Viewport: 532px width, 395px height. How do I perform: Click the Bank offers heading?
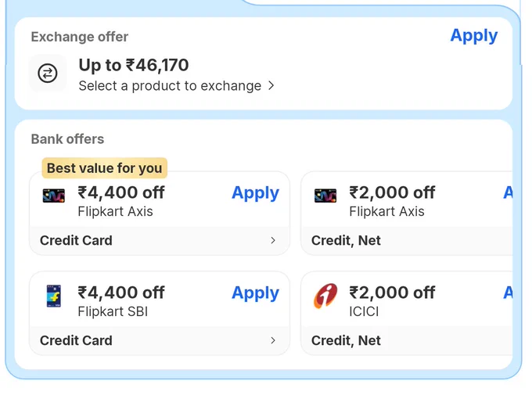click(x=67, y=139)
